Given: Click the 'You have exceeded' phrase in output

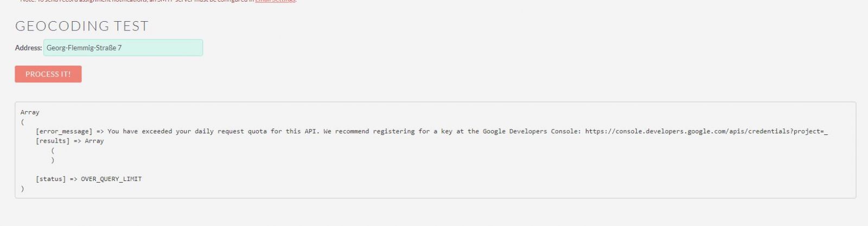Looking at the screenshot, I should 139,131.
